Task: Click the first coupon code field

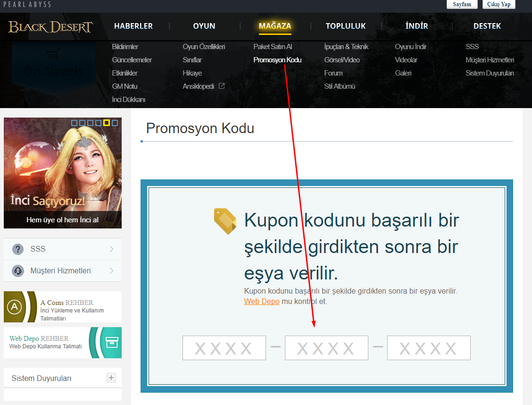Action: (x=224, y=348)
